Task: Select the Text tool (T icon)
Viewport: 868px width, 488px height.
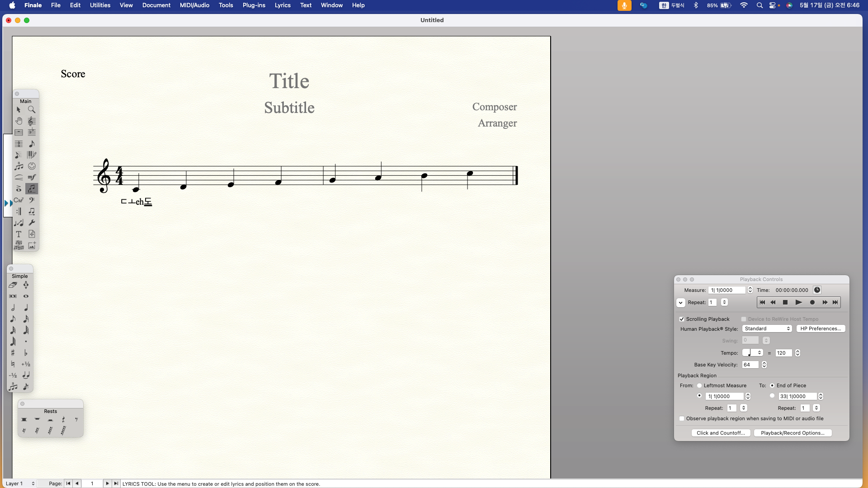Action: 19,234
